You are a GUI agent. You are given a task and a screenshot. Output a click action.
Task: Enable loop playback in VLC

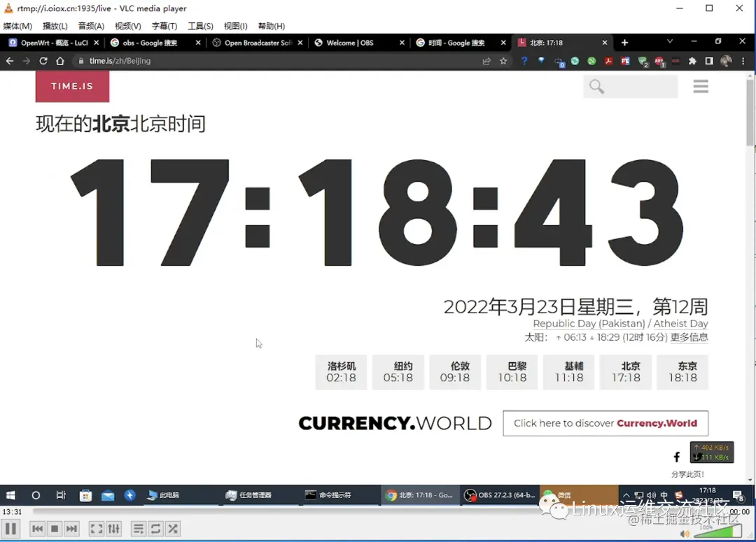pos(155,529)
